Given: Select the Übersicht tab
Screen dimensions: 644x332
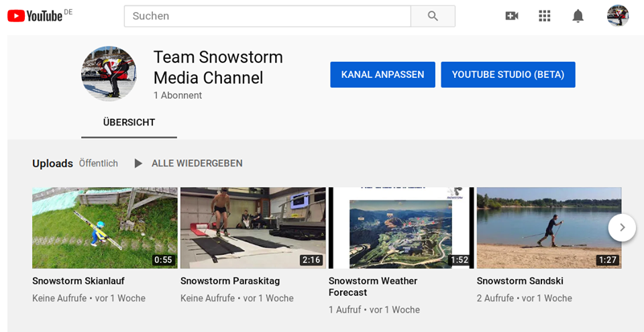Looking at the screenshot, I should point(129,123).
